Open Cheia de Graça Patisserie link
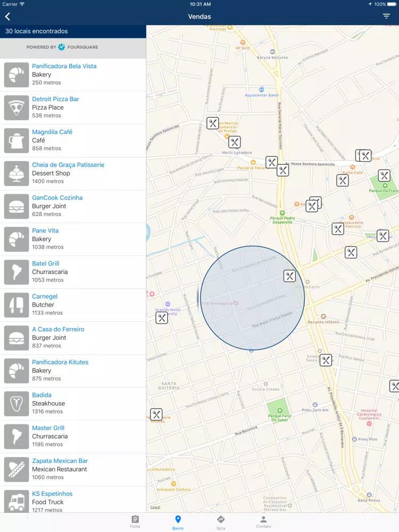Viewport: 399px width, 532px height. 68,165
